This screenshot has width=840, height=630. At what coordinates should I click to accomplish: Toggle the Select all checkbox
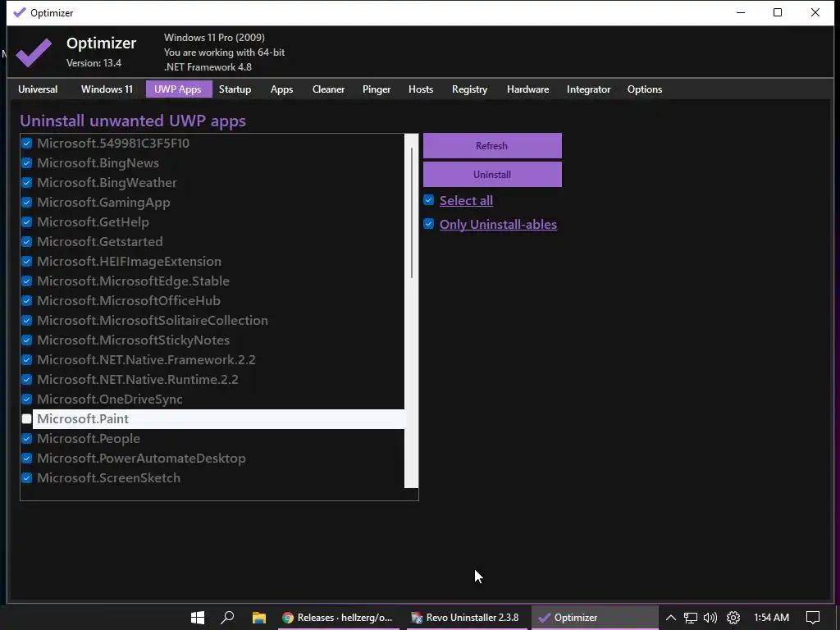click(x=428, y=200)
